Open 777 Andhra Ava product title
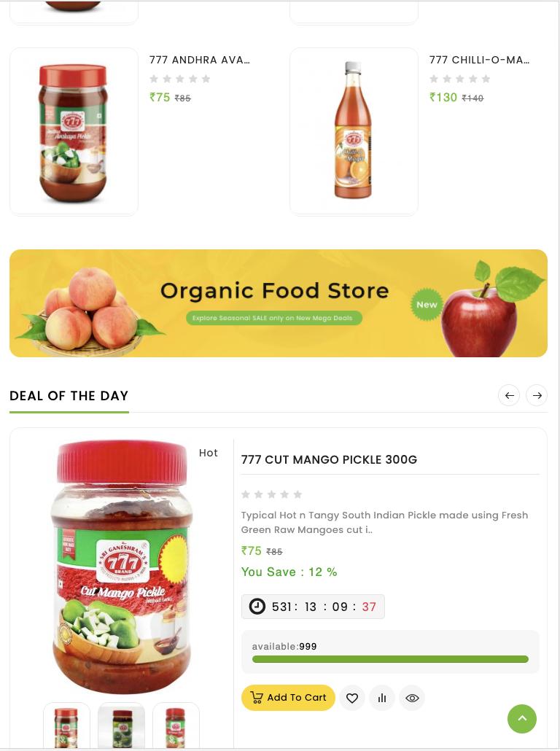Viewport: 560px width, 751px height. pyautogui.click(x=199, y=60)
